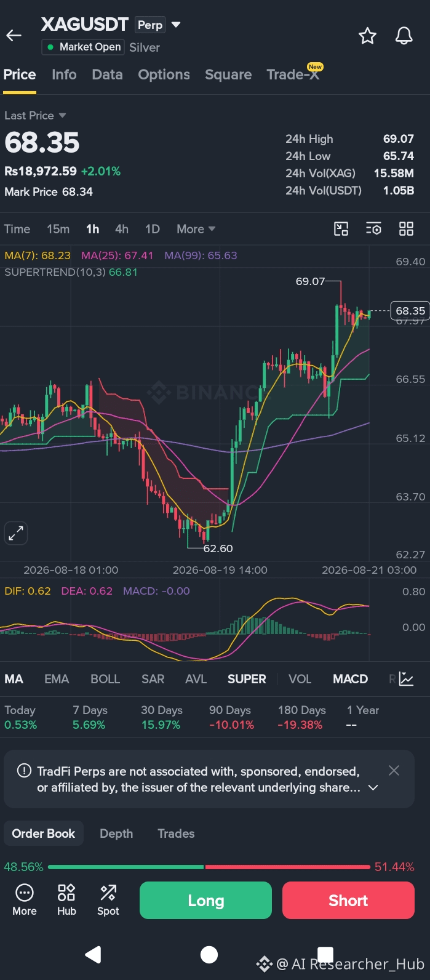Screen dimensions: 430x980
Task: Tap the red Short button
Action: coord(348,900)
